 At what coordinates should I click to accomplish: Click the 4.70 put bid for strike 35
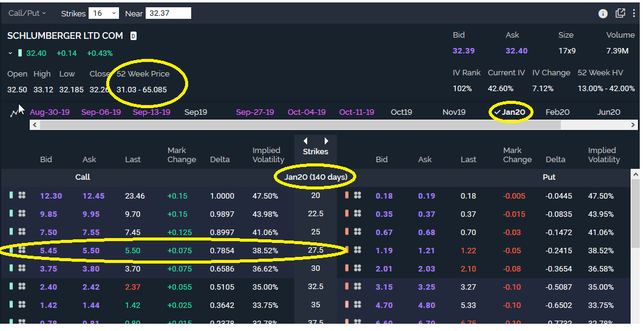pos(384,305)
